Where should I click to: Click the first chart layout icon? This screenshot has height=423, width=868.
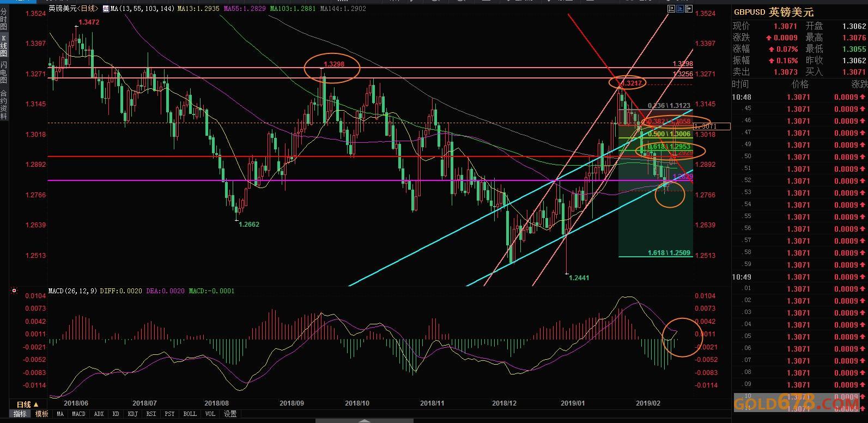[x=672, y=9]
